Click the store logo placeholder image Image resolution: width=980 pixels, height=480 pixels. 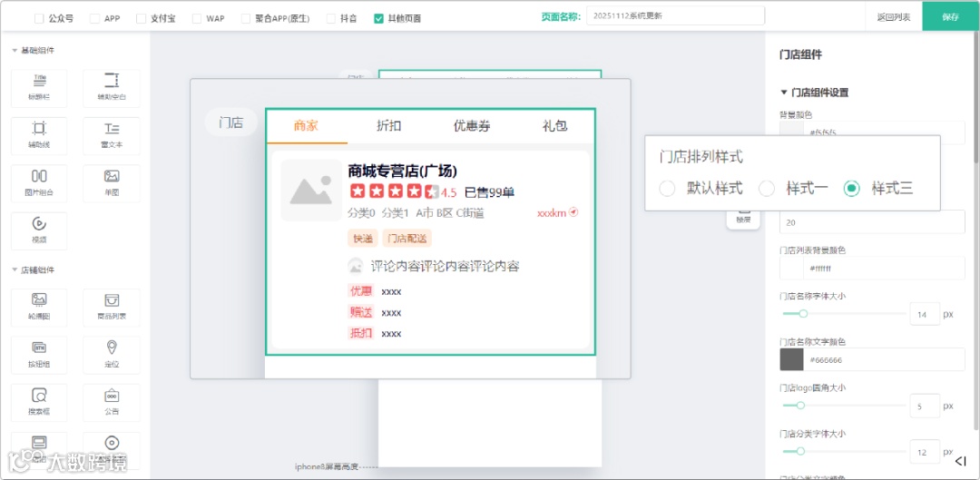[310, 190]
